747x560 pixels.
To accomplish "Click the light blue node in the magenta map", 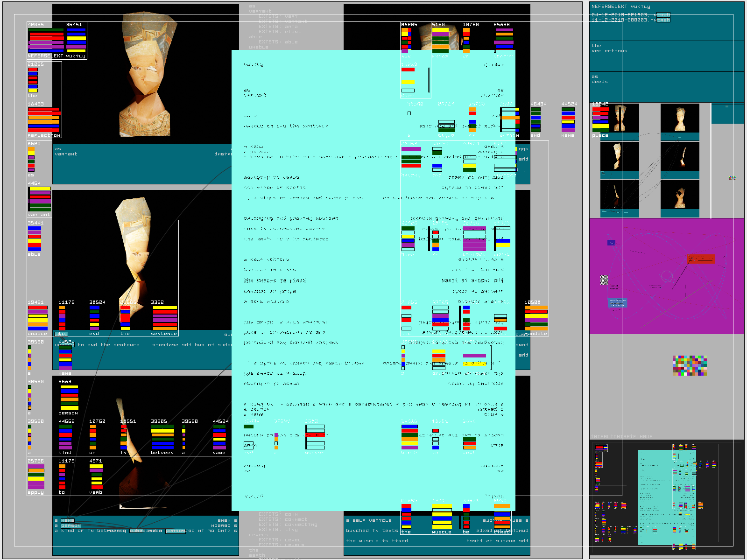I will [617, 303].
